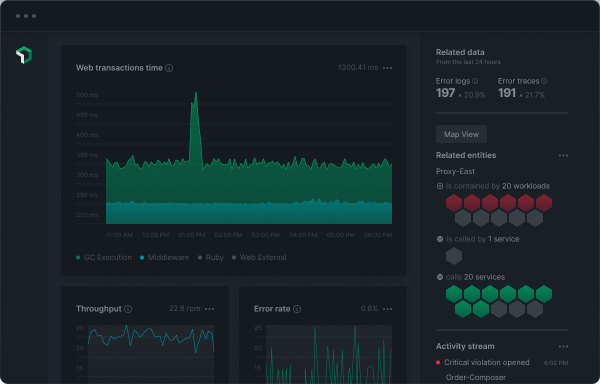
Task: Click the 6:02 PM activity timestamp
Action: click(556, 363)
